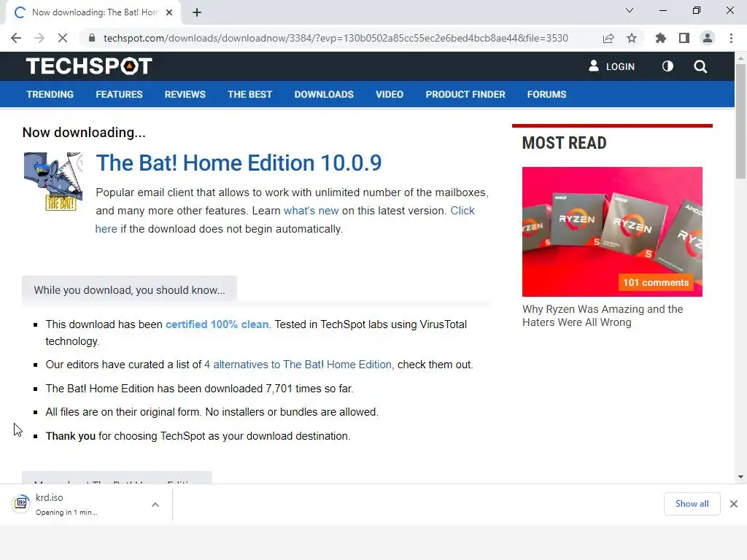The width and height of the screenshot is (747, 560).
Task: Open the FEATURES section
Action: (x=119, y=94)
